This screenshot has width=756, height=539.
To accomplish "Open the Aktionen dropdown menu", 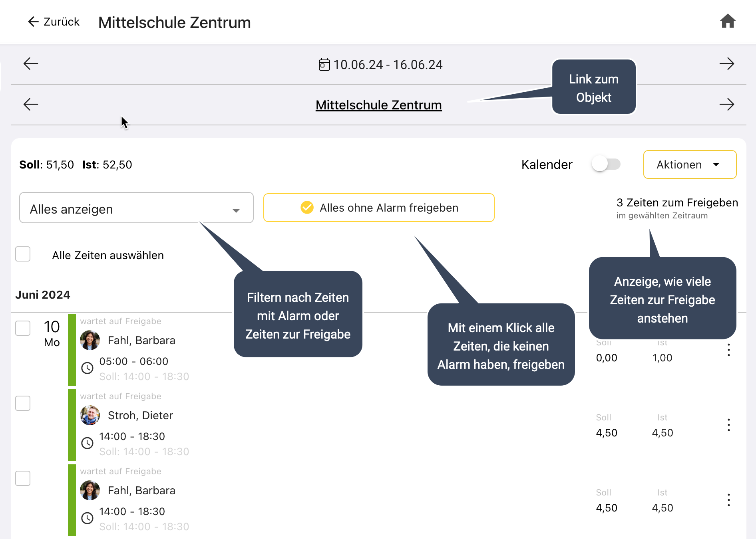I will click(x=689, y=164).
